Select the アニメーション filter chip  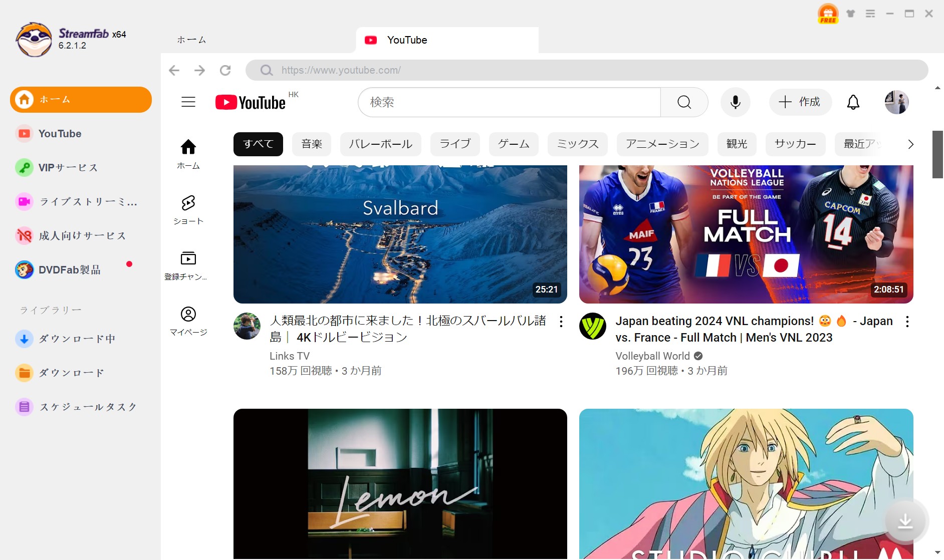pyautogui.click(x=662, y=144)
